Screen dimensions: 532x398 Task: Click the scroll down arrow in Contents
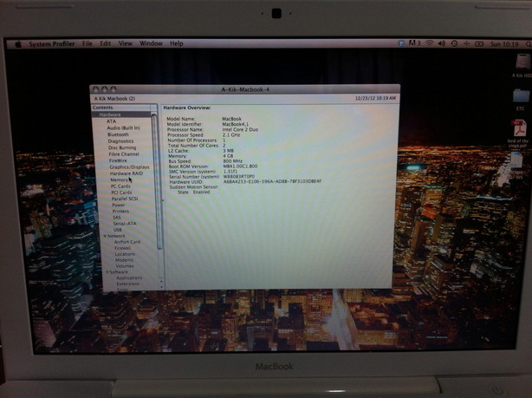(161, 287)
